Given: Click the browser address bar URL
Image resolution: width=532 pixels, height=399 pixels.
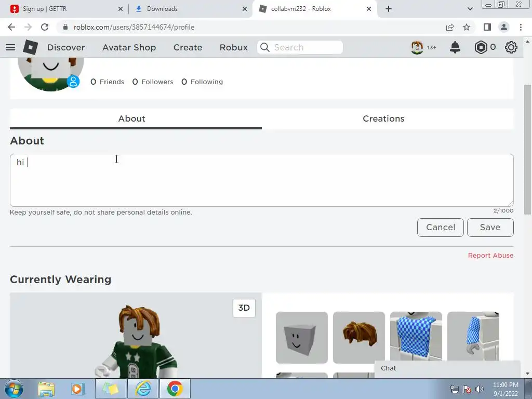Looking at the screenshot, I should click(134, 27).
